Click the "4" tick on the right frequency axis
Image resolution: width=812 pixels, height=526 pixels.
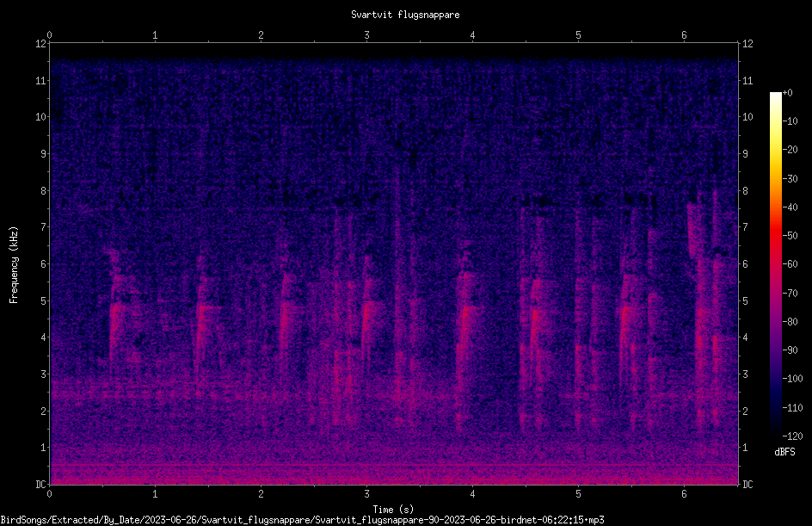(x=745, y=337)
